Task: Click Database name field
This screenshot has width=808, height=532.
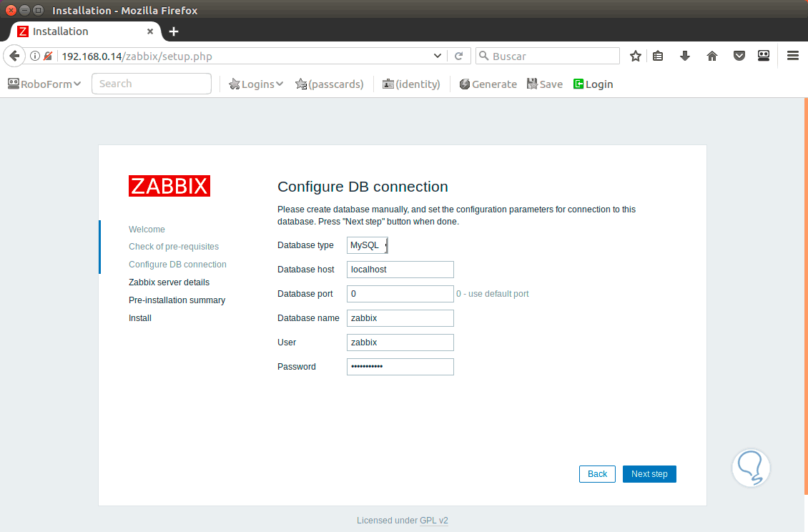Action: pos(400,318)
